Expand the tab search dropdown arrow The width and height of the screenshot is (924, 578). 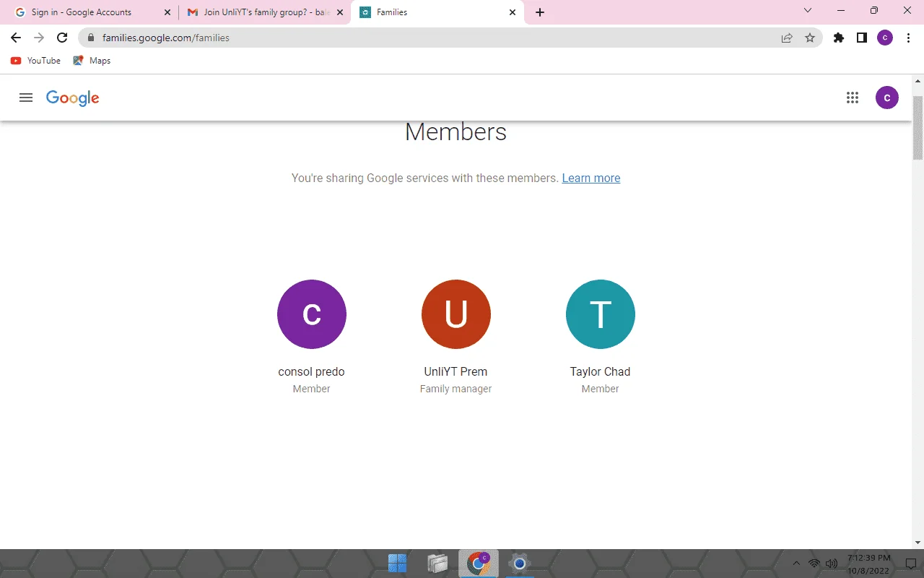click(x=808, y=11)
